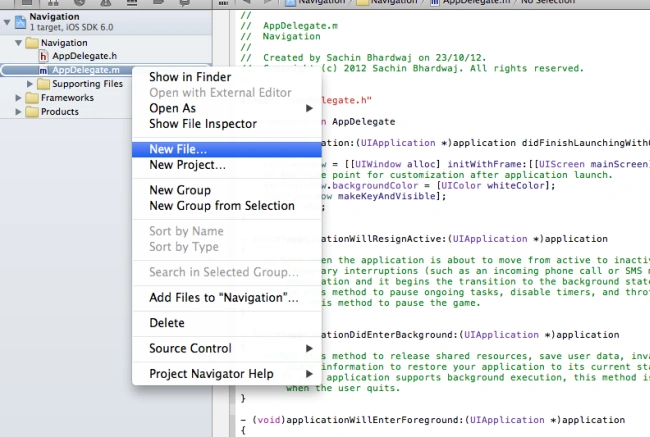The image size is (650, 437).
Task: Click "[UIColor whiteColor]" in the code editor
Action: [495, 186]
